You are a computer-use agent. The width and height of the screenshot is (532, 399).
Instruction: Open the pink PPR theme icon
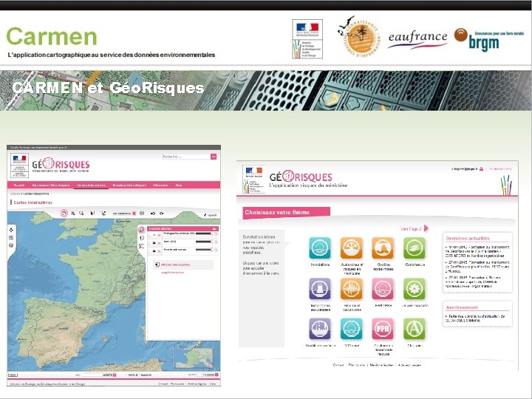coord(383,329)
